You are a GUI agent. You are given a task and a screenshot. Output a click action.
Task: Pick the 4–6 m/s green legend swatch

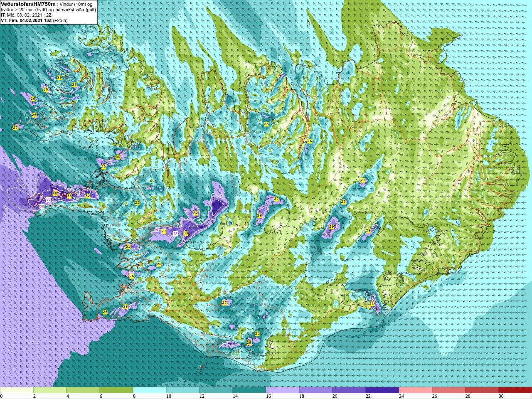[83, 390]
